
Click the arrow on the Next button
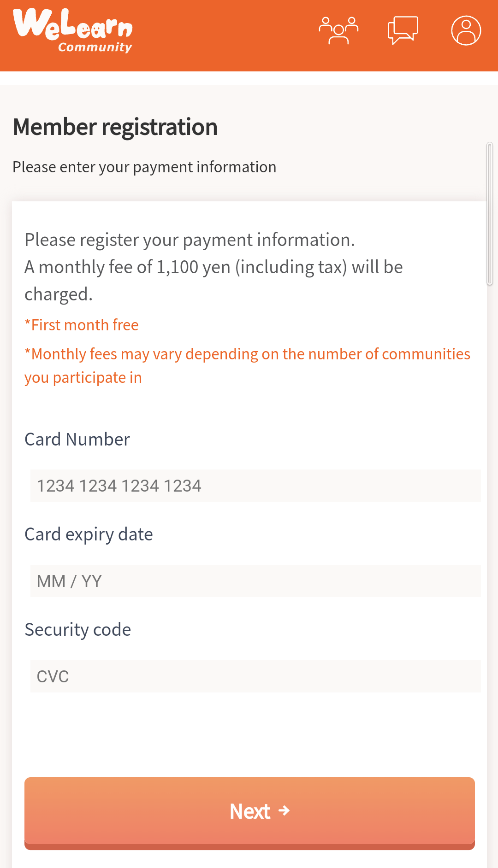[285, 810]
